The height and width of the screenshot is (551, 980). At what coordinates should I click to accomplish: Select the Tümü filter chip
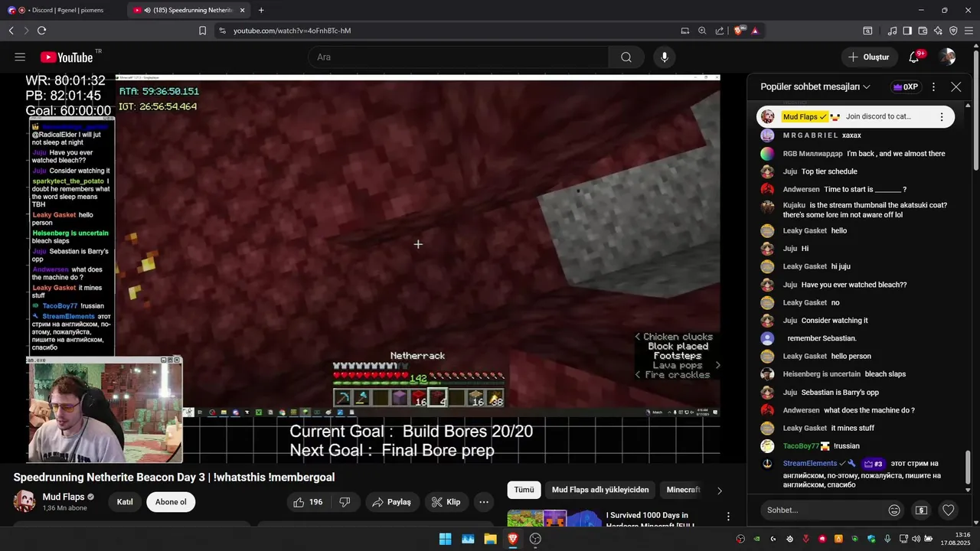[524, 490]
